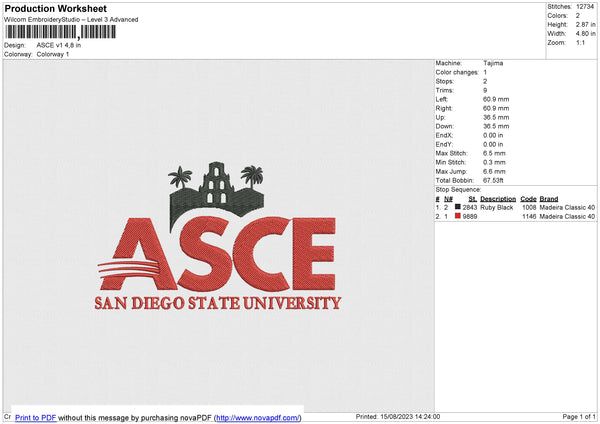
Task: Click the Stitches count value 12734
Action: pyautogui.click(x=586, y=6)
